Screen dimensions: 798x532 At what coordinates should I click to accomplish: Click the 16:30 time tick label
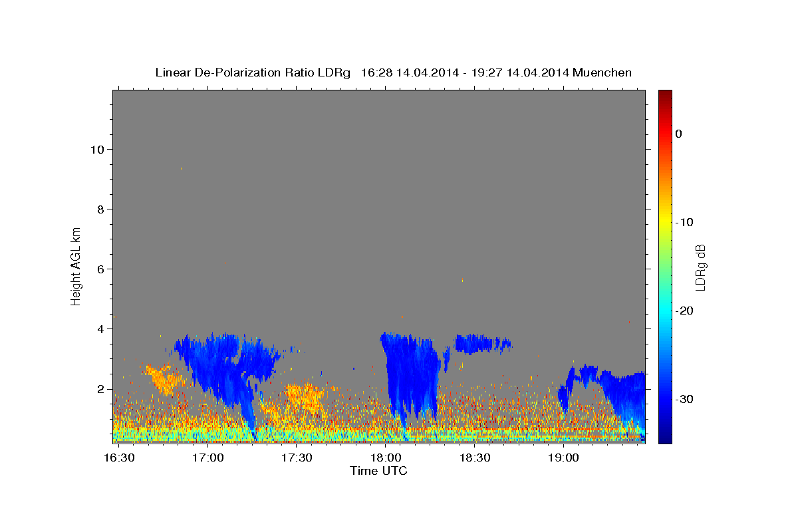pyautogui.click(x=120, y=458)
